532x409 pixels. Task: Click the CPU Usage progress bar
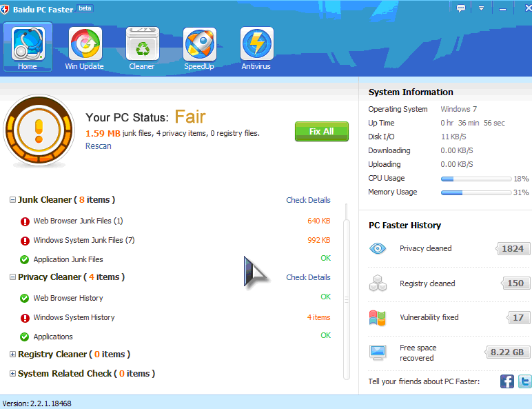476,179
